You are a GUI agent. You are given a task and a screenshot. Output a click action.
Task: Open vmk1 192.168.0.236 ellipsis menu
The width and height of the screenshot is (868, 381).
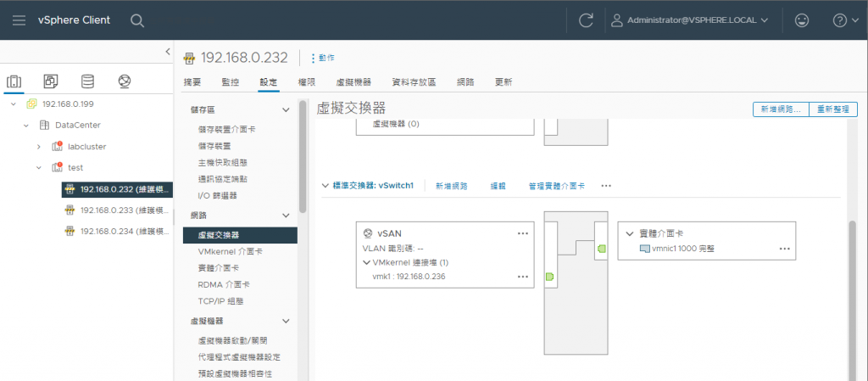(x=522, y=277)
